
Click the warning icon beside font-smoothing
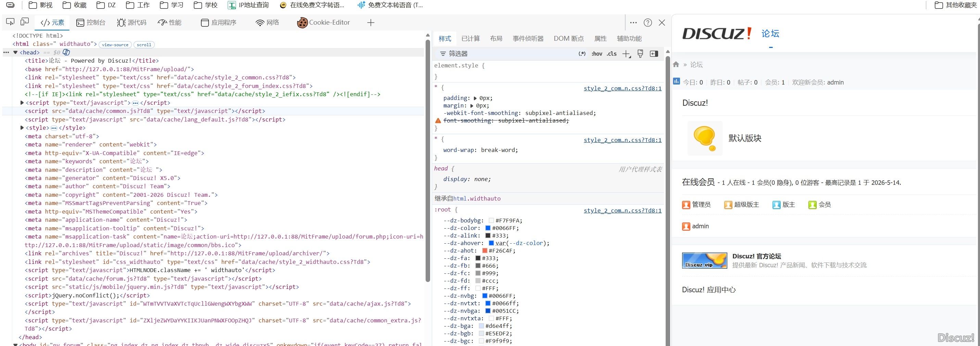(x=438, y=120)
